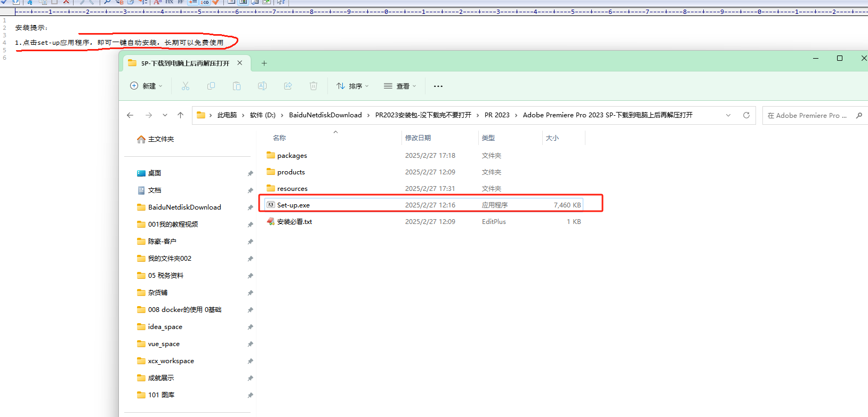
Task: Expand the chevron after 此电脑 in breadcrumb
Action: 244,115
